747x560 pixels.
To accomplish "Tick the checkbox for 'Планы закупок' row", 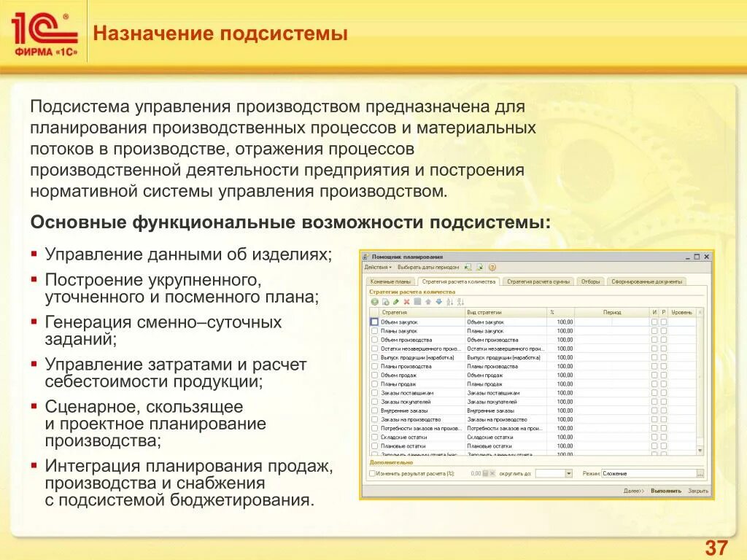I will click(374, 331).
